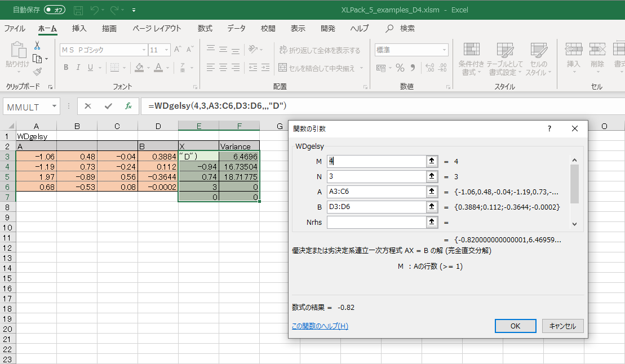Click the cut scissors icon
This screenshot has height=364, width=625.
(x=37, y=46)
